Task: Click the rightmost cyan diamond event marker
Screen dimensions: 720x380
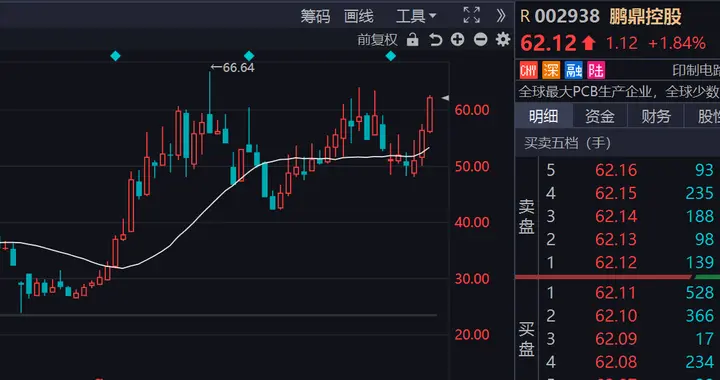Action: [x=391, y=56]
